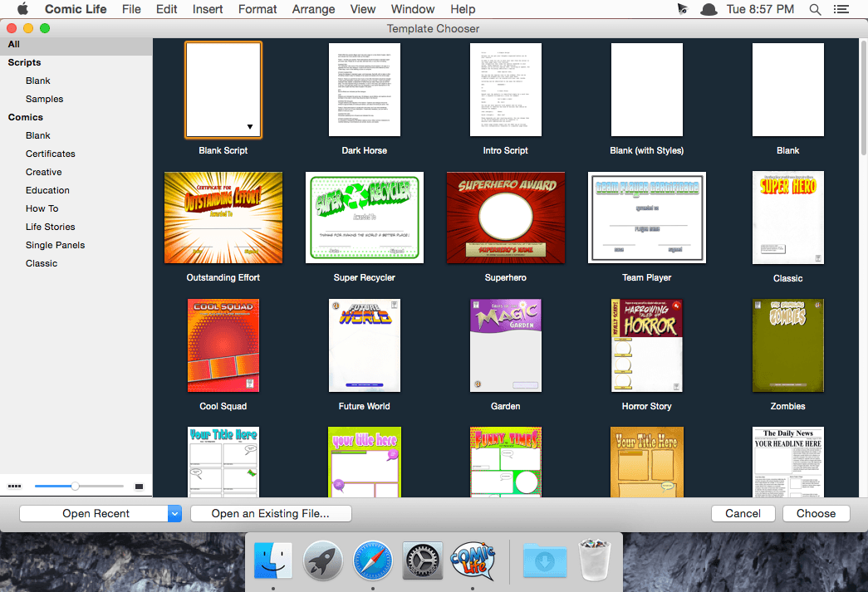Viewport: 868px width, 592px height.
Task: Click the large thumbnail size icon
Action: click(x=139, y=486)
